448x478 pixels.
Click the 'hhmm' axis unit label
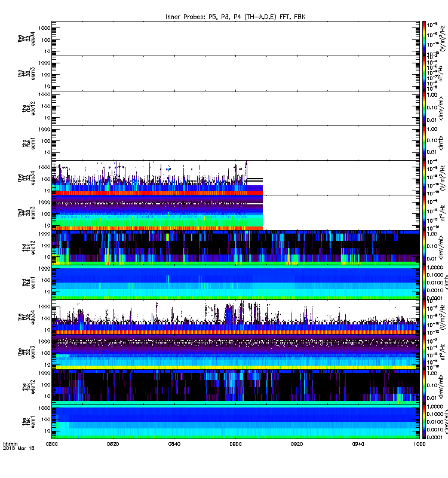(x=10, y=444)
